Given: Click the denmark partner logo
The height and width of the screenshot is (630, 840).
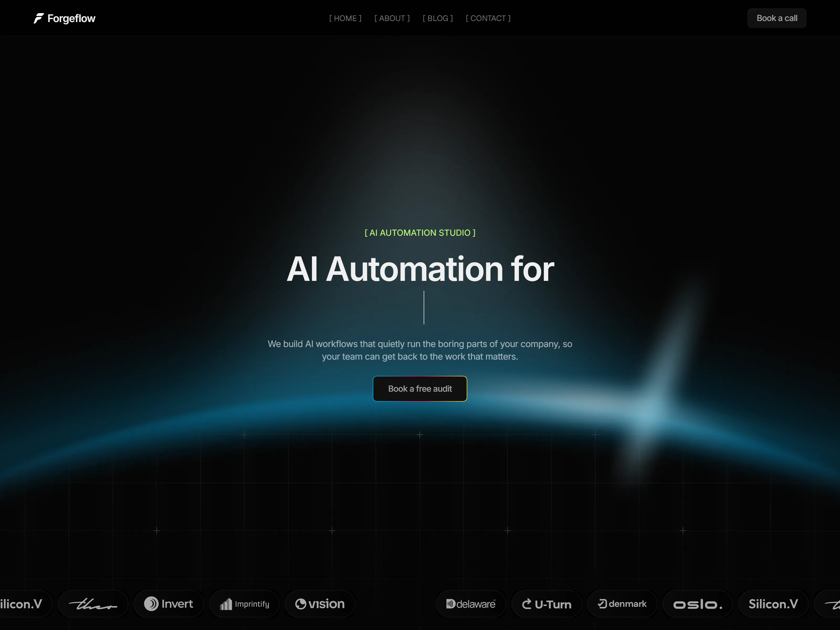Looking at the screenshot, I should pos(622,604).
